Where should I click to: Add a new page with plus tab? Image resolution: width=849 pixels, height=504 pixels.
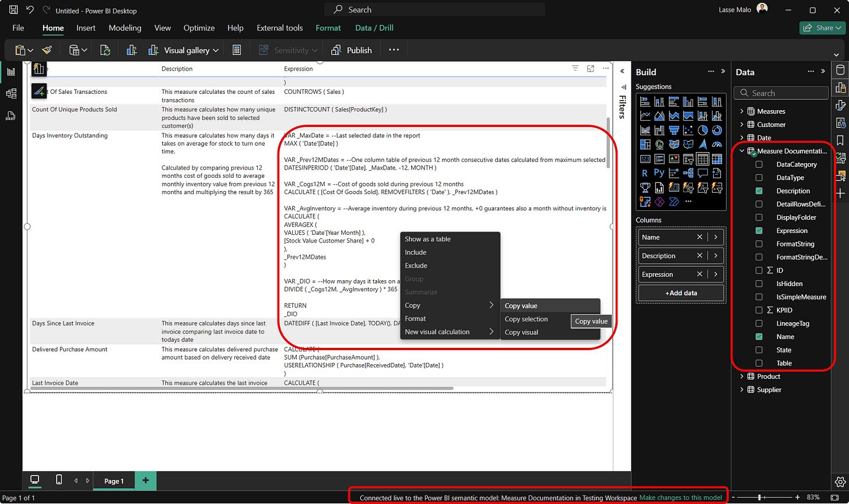coord(146,480)
